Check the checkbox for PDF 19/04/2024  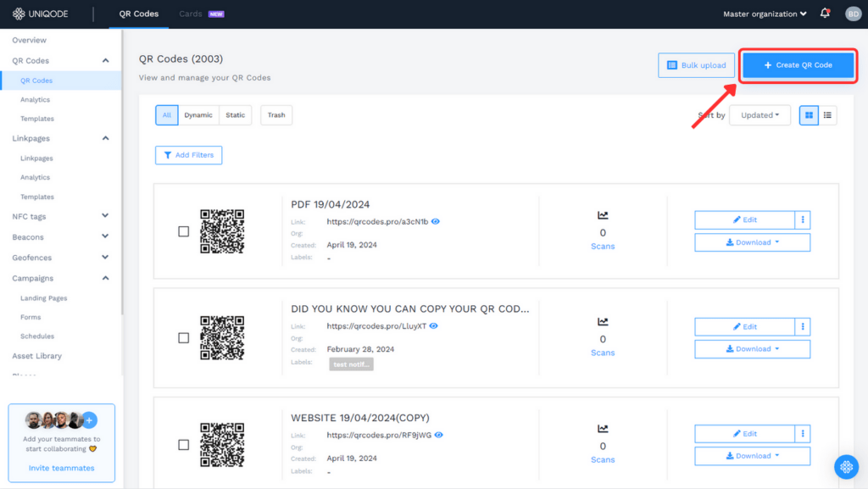183,231
